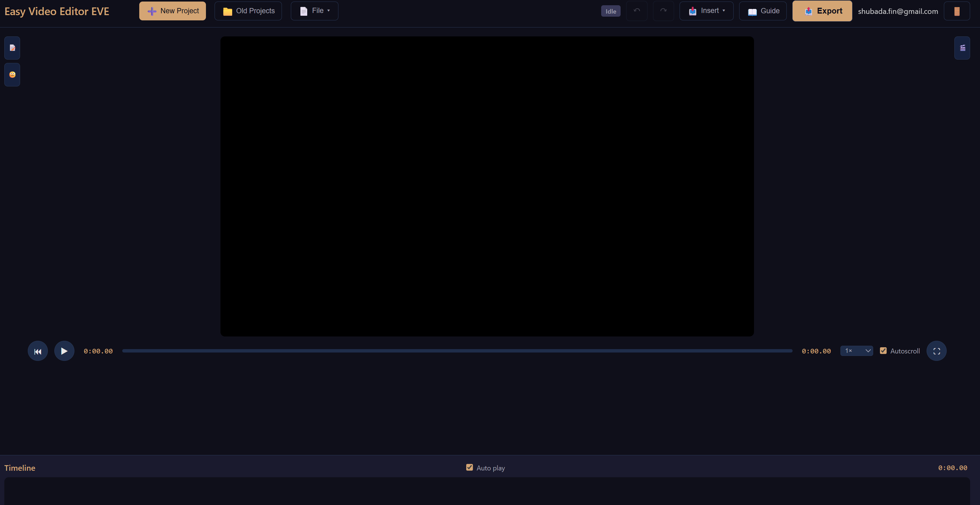Expand the Insert menu
This screenshot has width=980, height=505.
(x=706, y=11)
